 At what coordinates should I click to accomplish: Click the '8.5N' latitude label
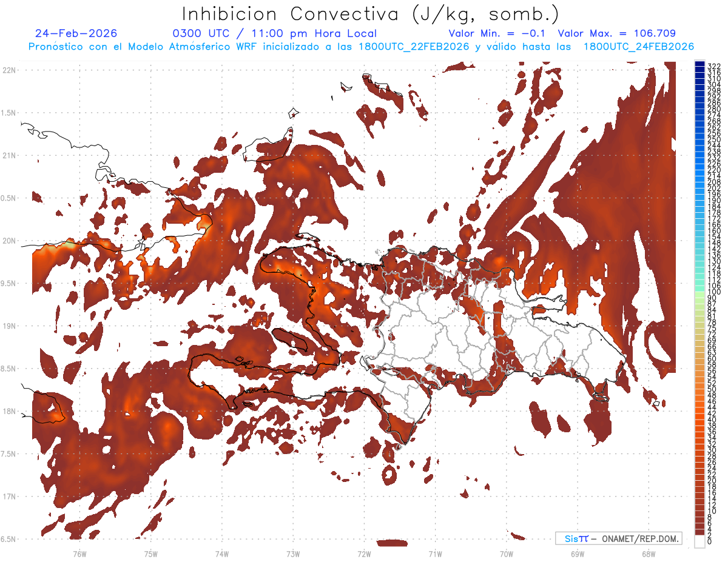[x=8, y=369]
